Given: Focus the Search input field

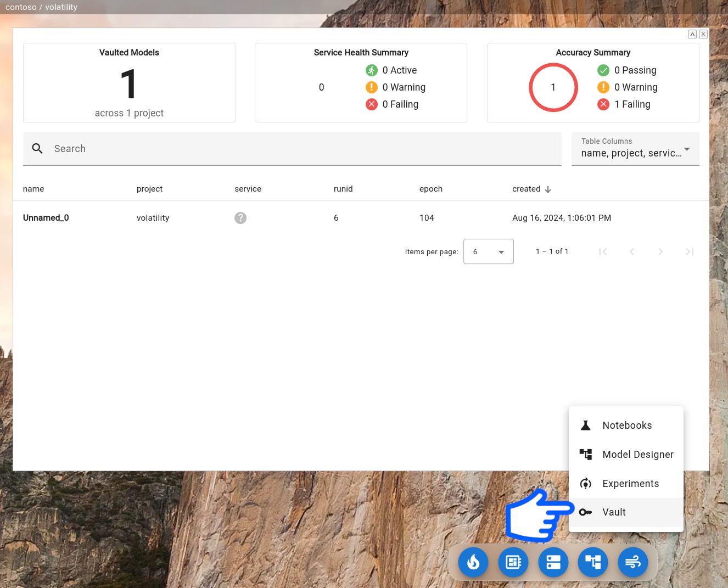Looking at the screenshot, I should tap(302, 149).
